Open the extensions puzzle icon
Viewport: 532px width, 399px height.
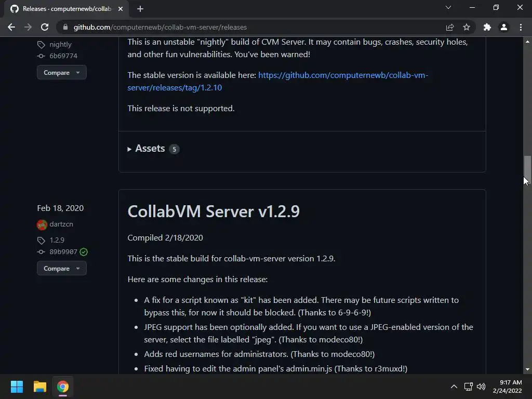pos(487,27)
